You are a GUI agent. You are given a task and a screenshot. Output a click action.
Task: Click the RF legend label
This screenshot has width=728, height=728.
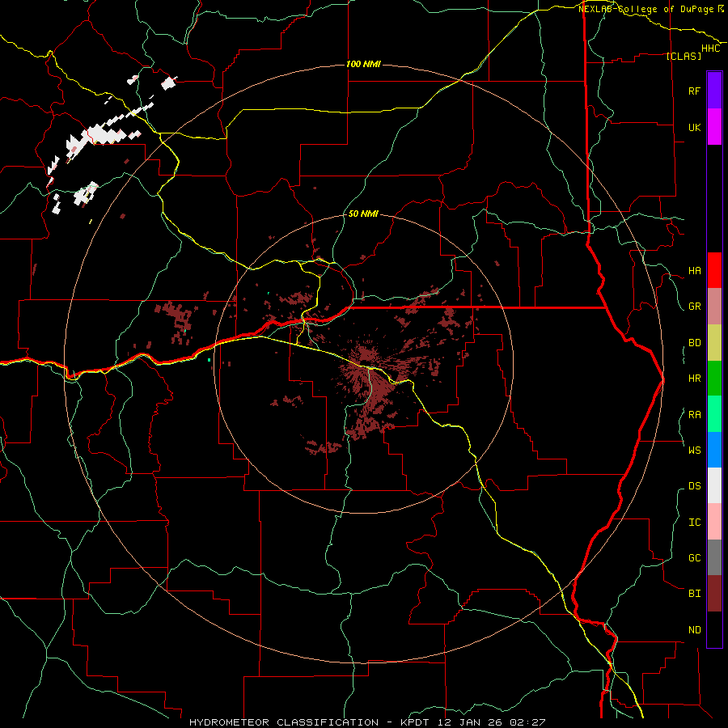click(x=694, y=91)
